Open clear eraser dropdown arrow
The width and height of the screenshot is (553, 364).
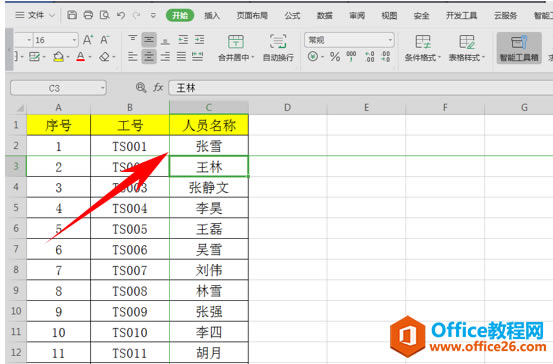click(x=114, y=57)
